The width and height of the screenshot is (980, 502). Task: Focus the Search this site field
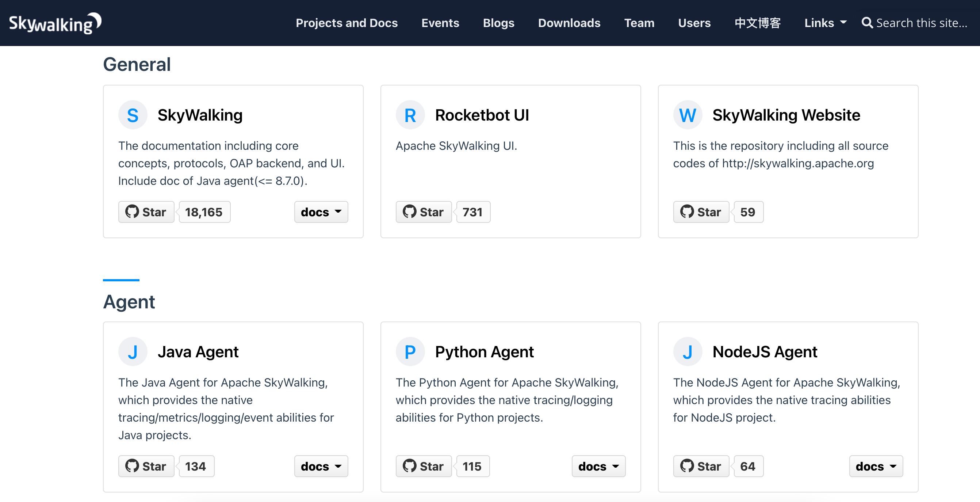tap(922, 23)
